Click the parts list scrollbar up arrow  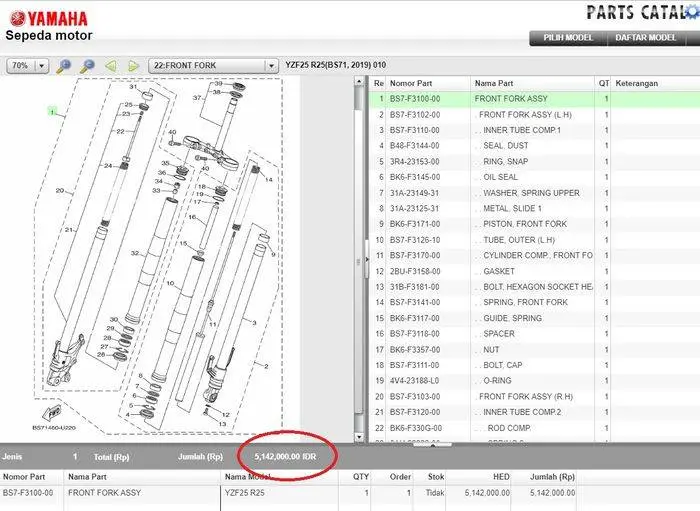[x=360, y=82]
